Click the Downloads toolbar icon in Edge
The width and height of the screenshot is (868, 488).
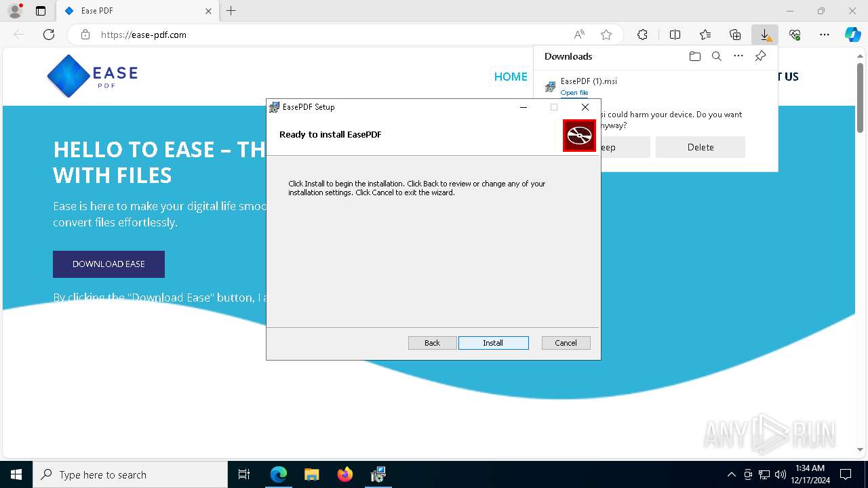pyautogui.click(x=765, y=35)
